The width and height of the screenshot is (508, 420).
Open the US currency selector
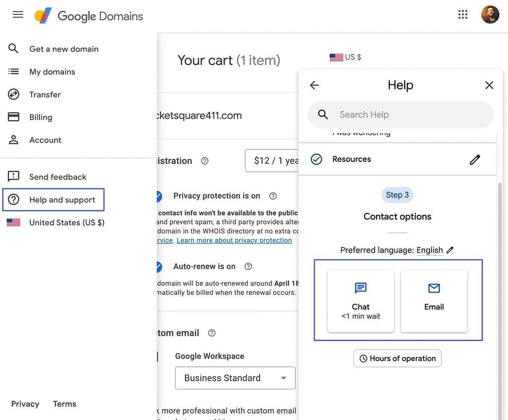346,57
